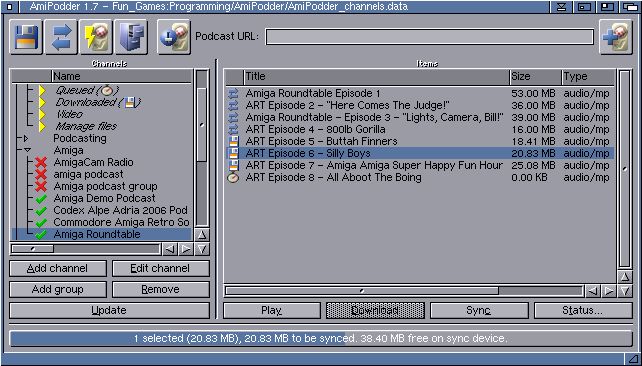This screenshot has height=366, width=642.
Task: Click the Add channel button
Action: (x=58, y=269)
